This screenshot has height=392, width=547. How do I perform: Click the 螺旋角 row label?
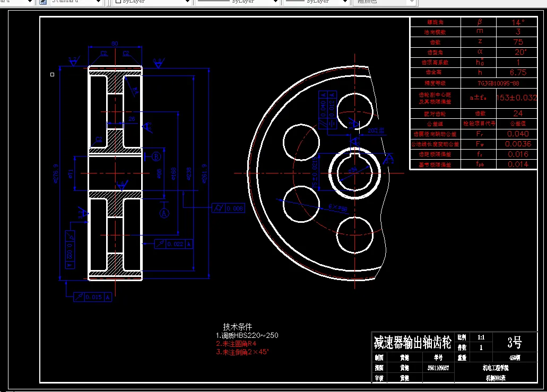point(436,22)
